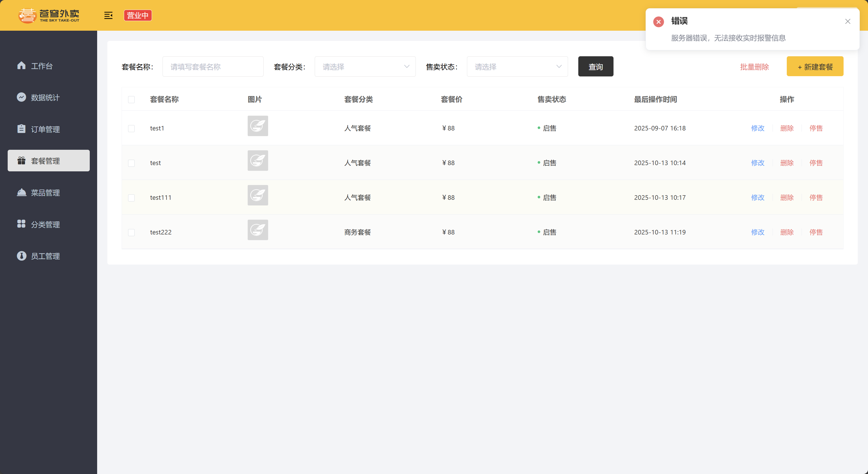
Task: Select the test222 row checkbox
Action: click(132, 233)
